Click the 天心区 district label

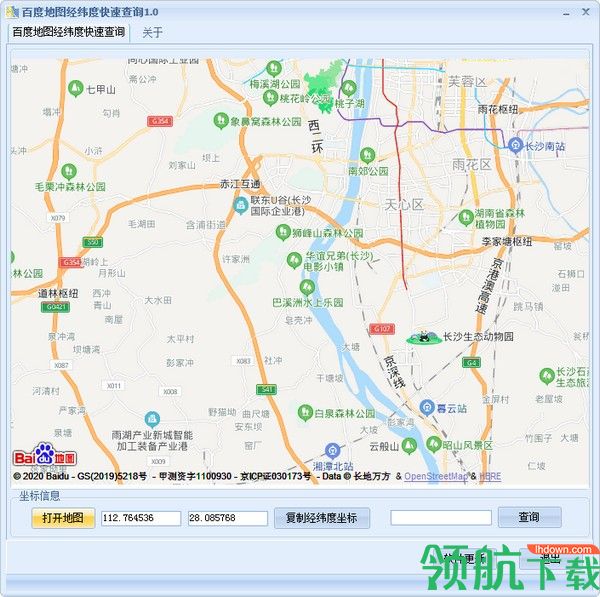(404, 205)
